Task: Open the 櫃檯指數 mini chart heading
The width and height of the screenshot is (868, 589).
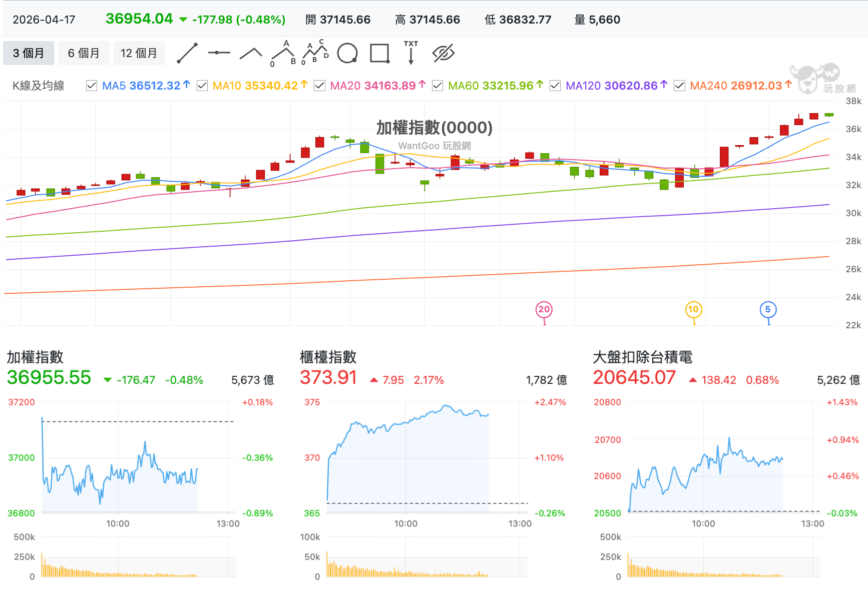Action: click(x=328, y=357)
